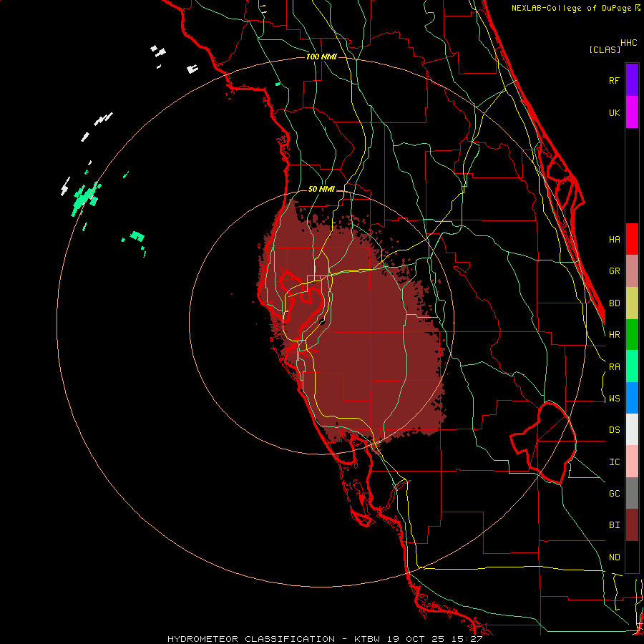
Task: Click the gray GC legend color swatch
Action: point(632,493)
